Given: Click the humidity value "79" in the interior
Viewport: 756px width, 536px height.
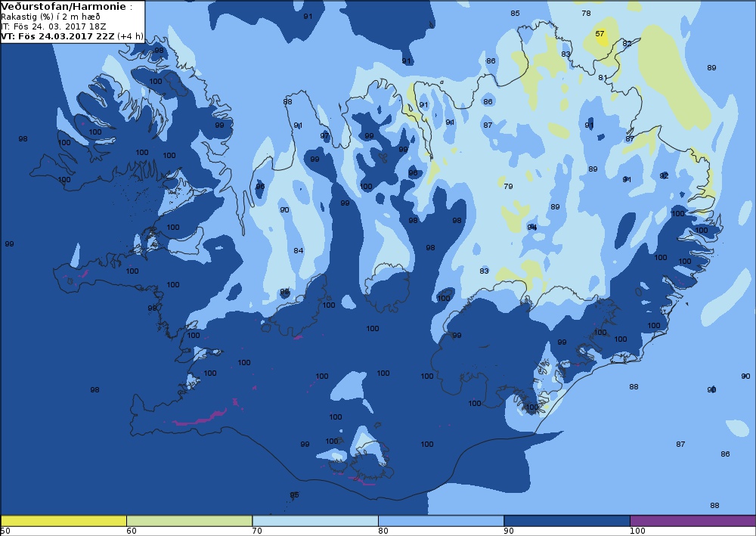Looking at the screenshot, I should coord(508,187).
